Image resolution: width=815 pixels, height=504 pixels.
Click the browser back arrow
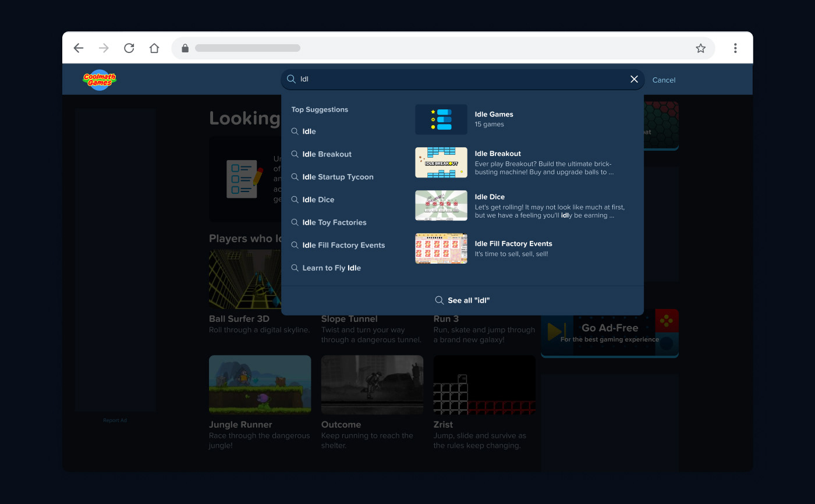tap(79, 48)
